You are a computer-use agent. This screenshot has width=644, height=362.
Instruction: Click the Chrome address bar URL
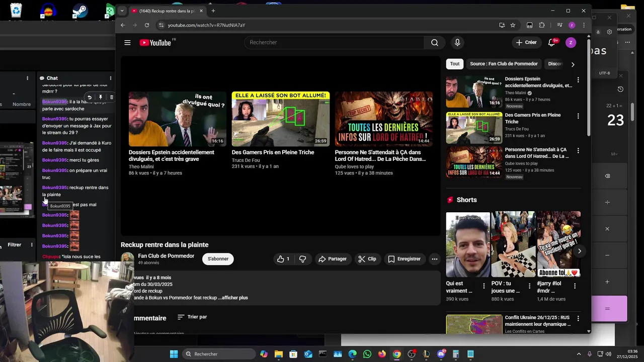[x=206, y=25]
